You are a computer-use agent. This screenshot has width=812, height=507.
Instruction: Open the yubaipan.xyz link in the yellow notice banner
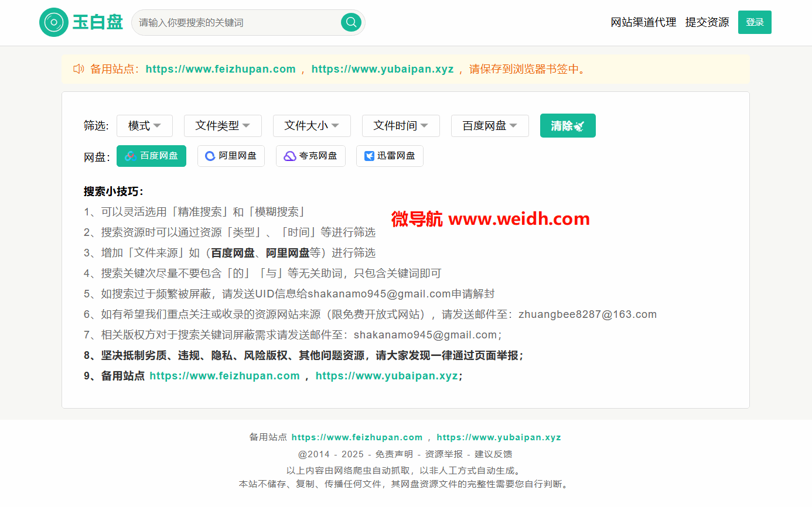[383, 69]
